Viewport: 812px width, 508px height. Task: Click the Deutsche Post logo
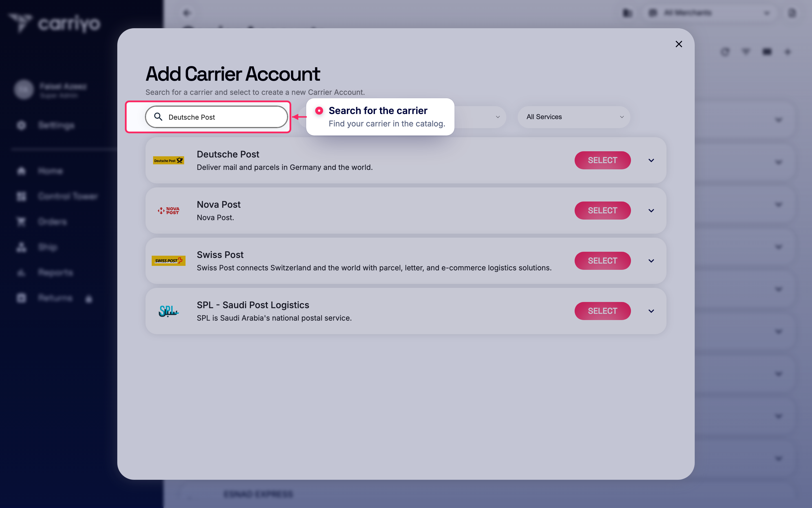coord(168,160)
